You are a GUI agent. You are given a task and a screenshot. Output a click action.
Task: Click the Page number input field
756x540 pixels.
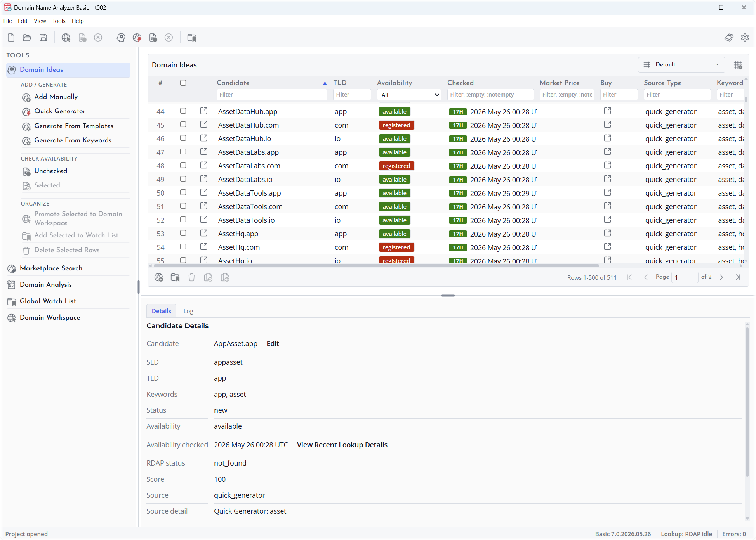[x=685, y=277]
